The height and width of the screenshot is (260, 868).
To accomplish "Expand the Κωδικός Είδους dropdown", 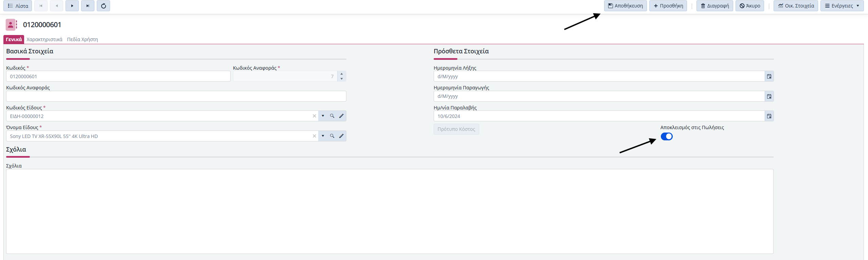I will (323, 116).
